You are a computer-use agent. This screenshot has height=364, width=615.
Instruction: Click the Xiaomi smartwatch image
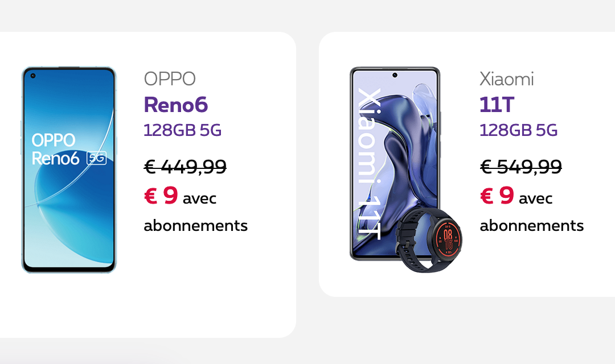click(x=429, y=240)
